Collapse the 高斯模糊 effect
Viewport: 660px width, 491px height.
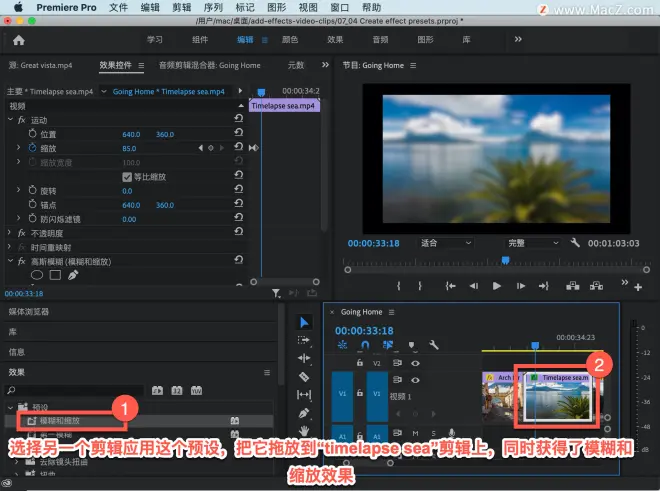[10, 261]
